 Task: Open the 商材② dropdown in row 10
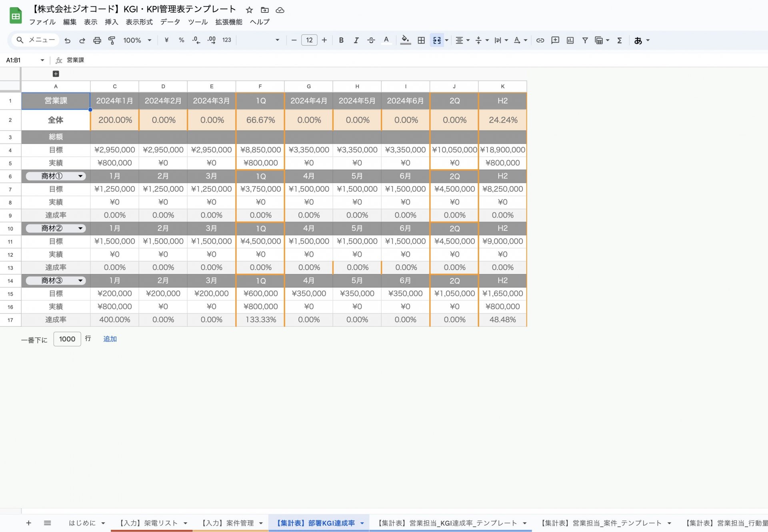point(81,228)
